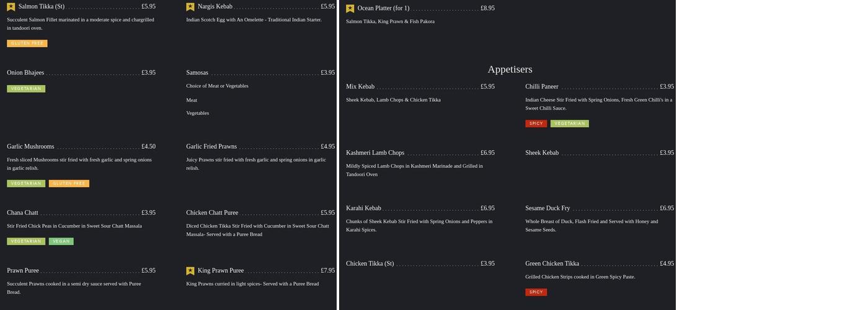Click the Ocean Platter featured star icon

pos(350,9)
